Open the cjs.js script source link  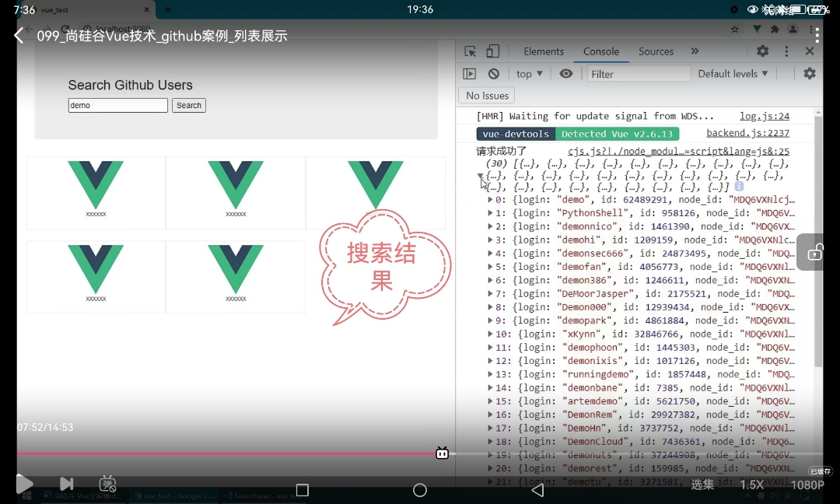[x=678, y=152]
